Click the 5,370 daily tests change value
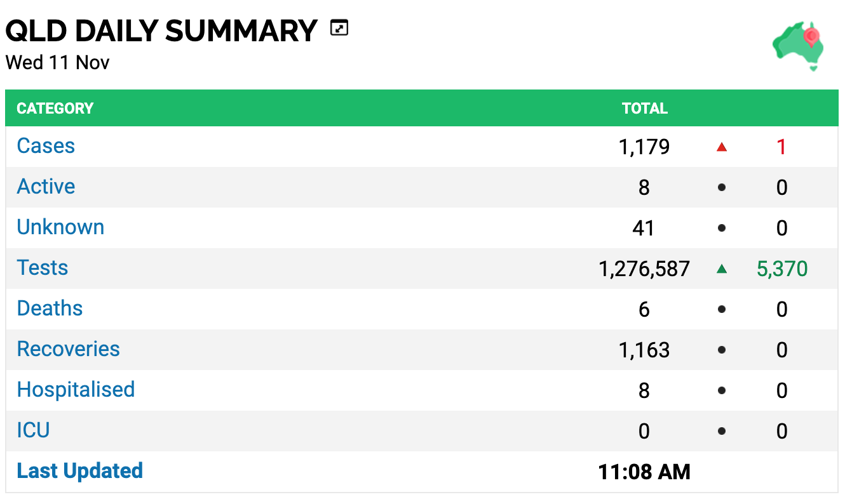 click(782, 269)
